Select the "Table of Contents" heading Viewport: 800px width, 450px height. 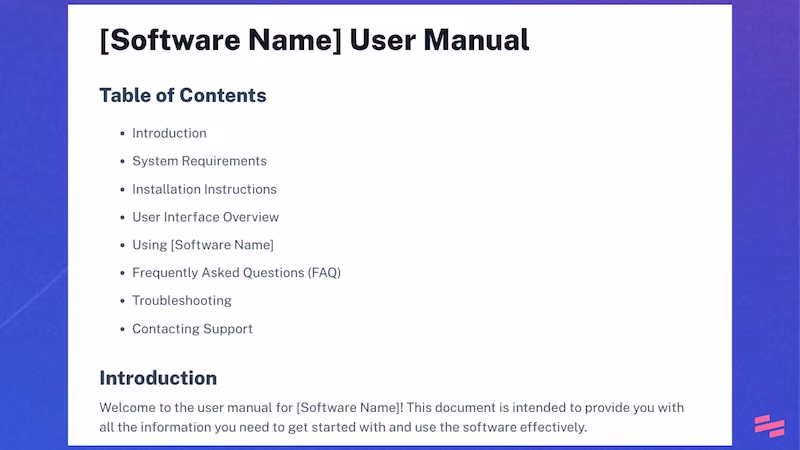pyautogui.click(x=183, y=95)
